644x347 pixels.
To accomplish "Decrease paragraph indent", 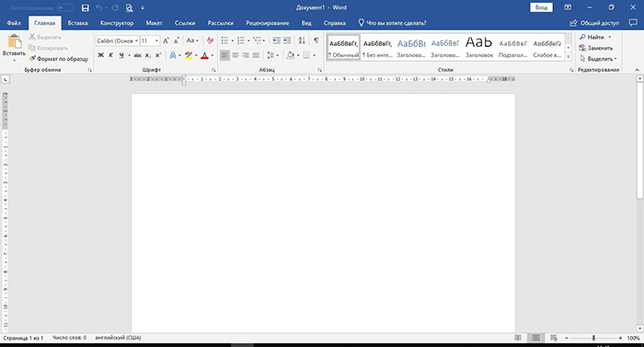I will [276, 40].
